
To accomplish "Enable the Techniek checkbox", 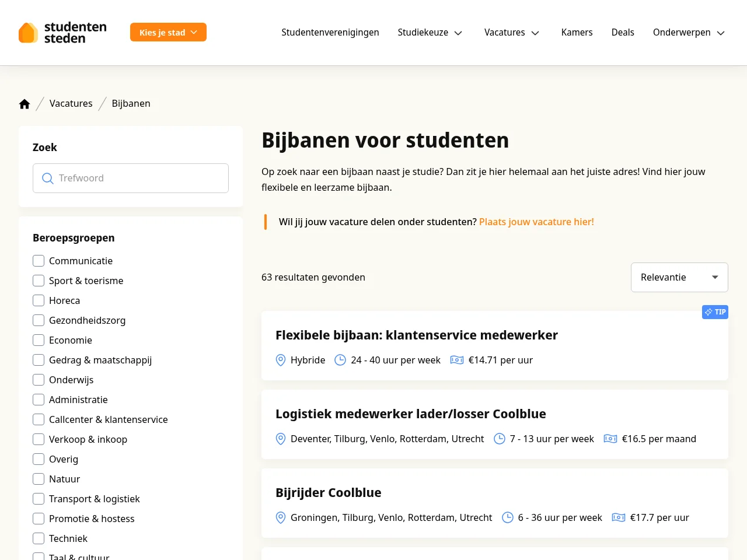I will pos(39,538).
